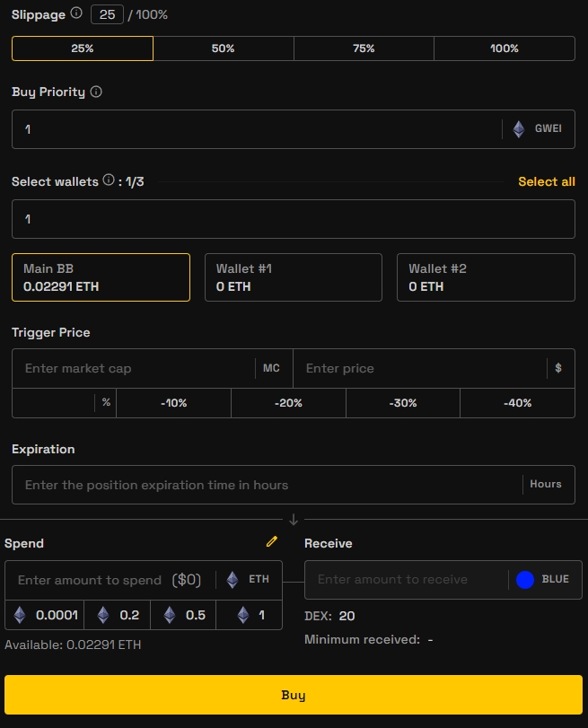The image size is (588, 728).
Task: Select Wallet #1 card
Action: 294,277
